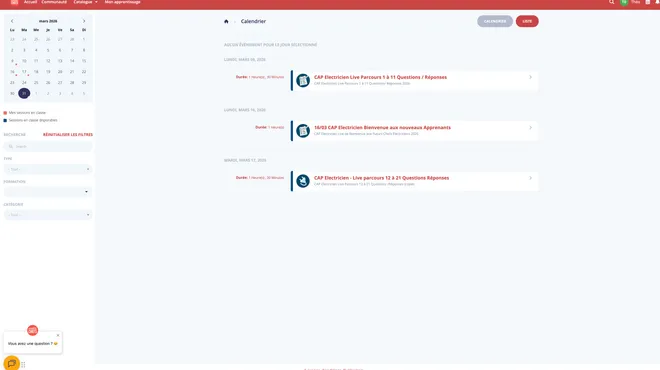
Task: Toggle 'Mes sessions en classe' red legend
Action: 25,113
